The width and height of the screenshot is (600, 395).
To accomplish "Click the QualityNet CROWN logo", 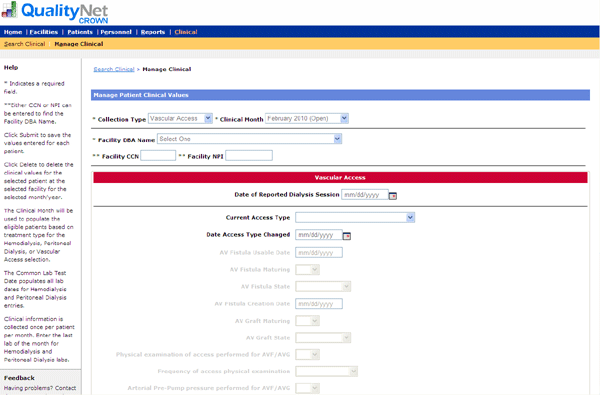I will pyautogui.click(x=55, y=12).
